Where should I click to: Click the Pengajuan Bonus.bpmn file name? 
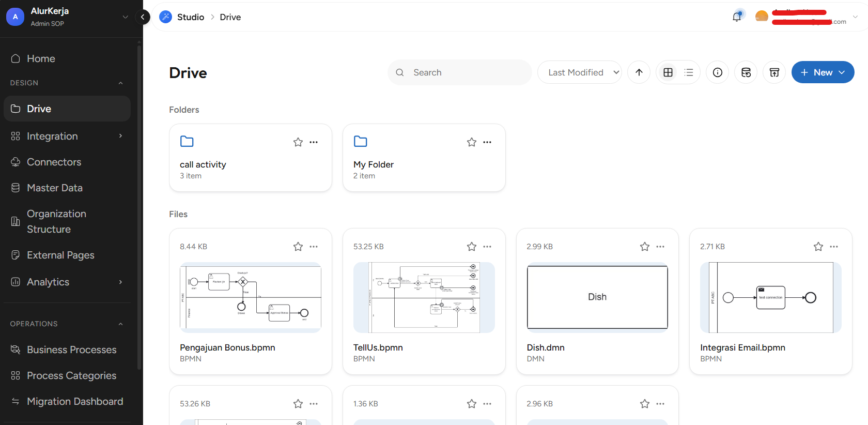227,347
